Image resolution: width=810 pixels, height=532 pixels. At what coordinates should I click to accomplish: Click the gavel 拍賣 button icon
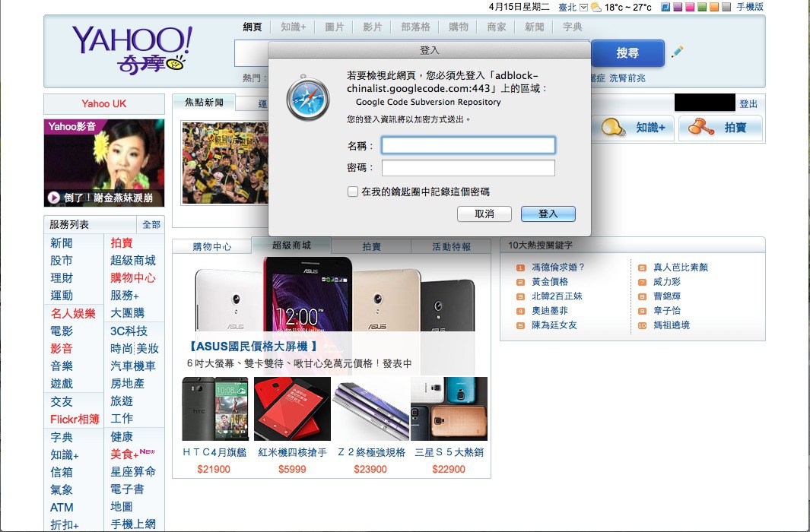701,127
